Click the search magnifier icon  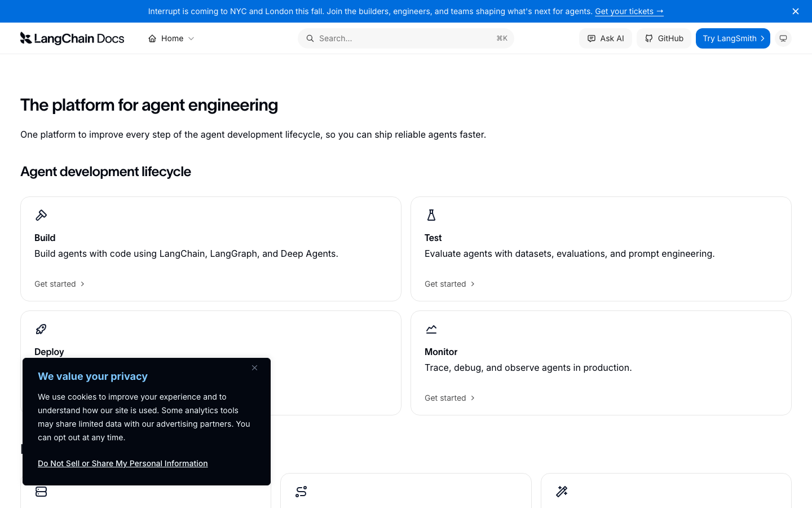pos(310,38)
